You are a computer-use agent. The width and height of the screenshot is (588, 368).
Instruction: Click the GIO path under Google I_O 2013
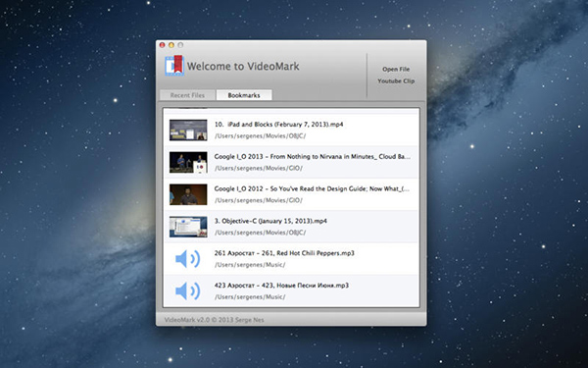(x=259, y=168)
